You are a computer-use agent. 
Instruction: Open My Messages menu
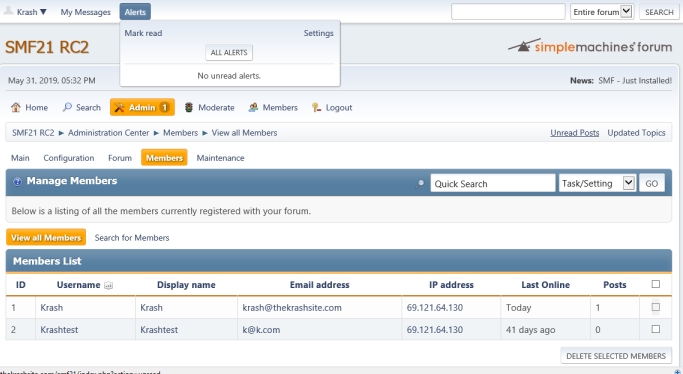(85, 12)
